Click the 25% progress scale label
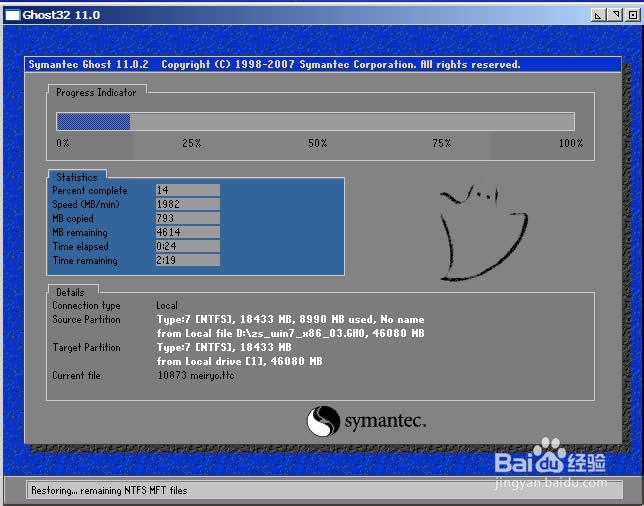This screenshot has width=644, height=506. [191, 143]
